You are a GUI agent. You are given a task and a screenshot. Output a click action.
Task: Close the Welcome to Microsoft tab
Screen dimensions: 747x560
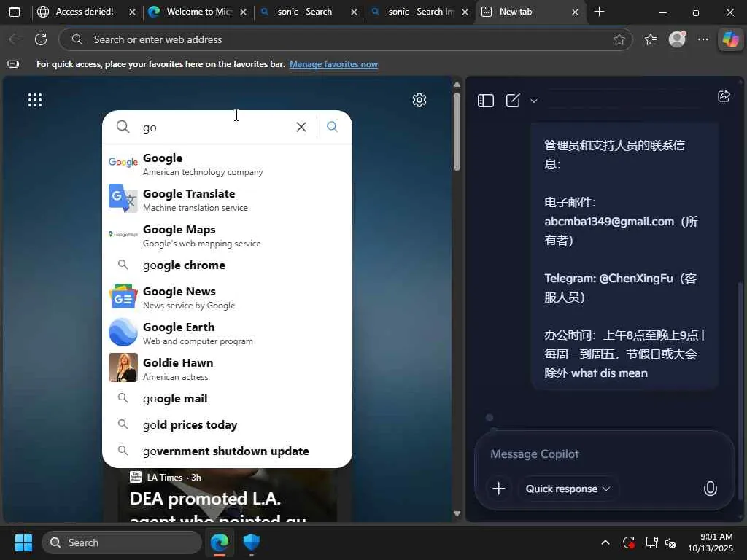[x=244, y=12]
